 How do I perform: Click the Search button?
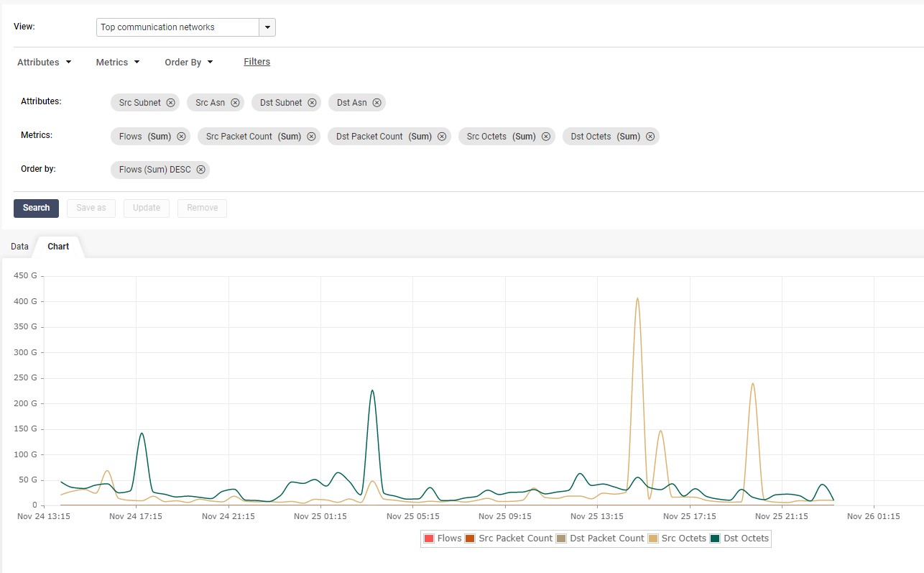pos(36,208)
